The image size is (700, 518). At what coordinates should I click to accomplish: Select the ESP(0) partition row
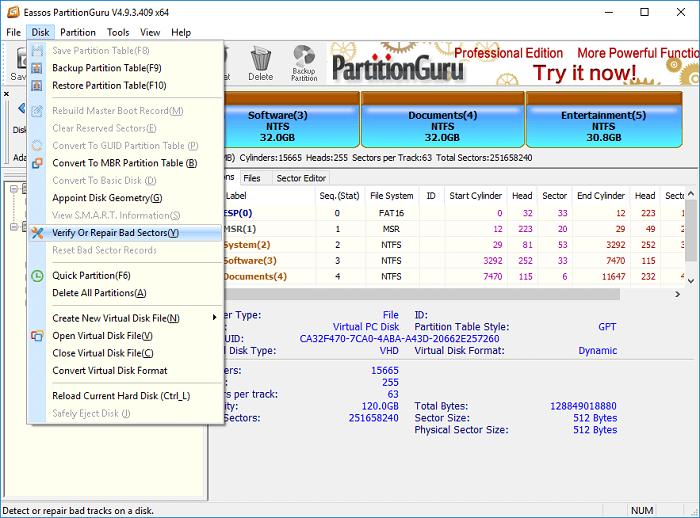[x=453, y=213]
